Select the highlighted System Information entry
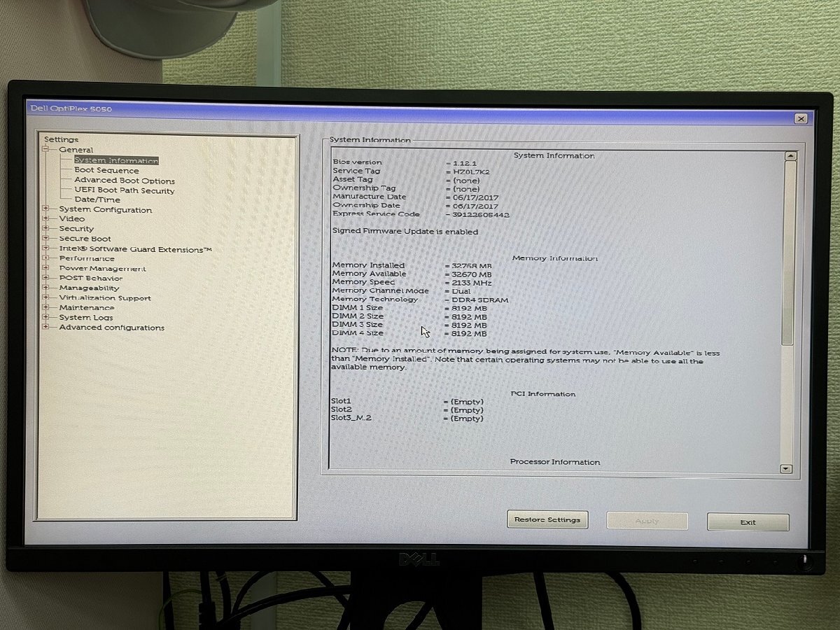Screen dimensions: 840x630 117,160
